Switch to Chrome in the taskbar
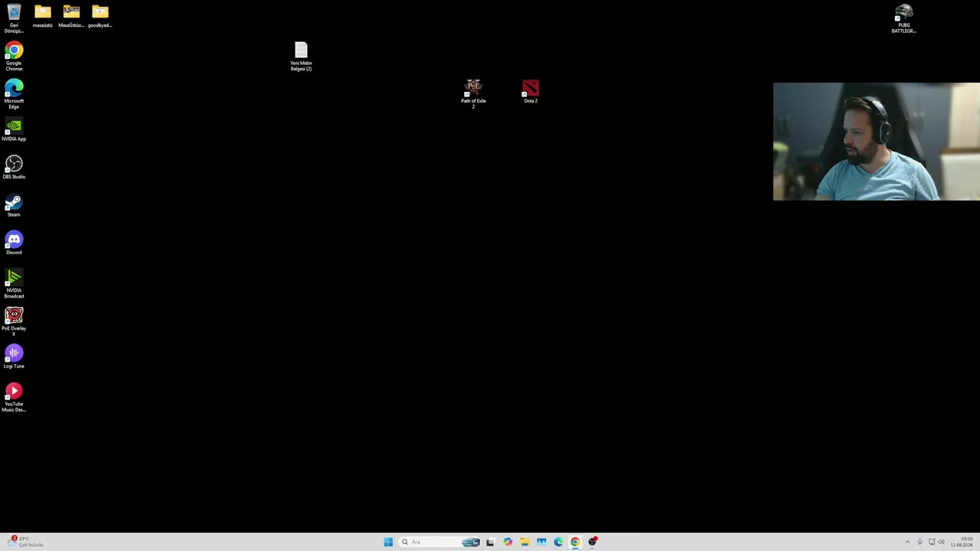Screen dimensions: 980x551 575,542
